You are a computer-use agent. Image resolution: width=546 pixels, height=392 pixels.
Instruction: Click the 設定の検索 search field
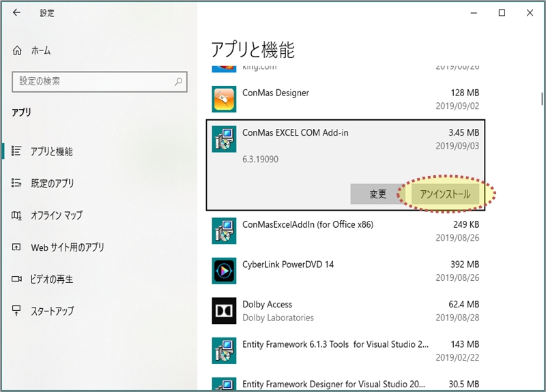coord(92,81)
